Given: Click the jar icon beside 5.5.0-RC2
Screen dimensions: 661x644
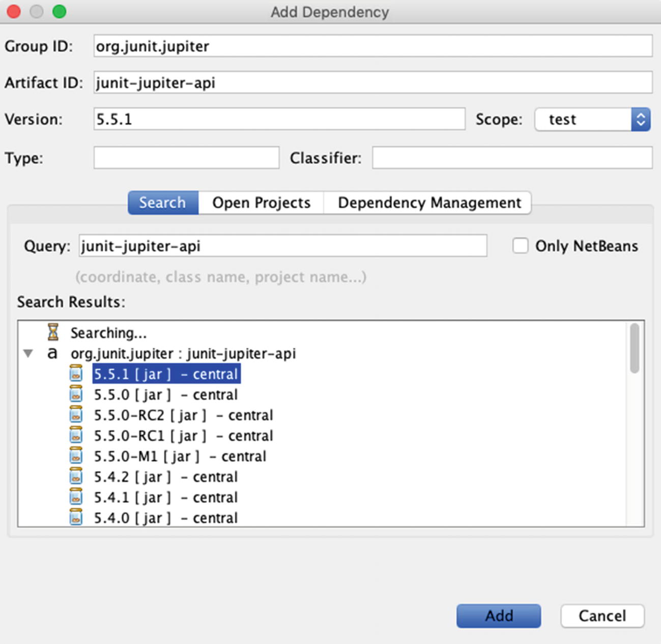Looking at the screenshot, I should (76, 415).
